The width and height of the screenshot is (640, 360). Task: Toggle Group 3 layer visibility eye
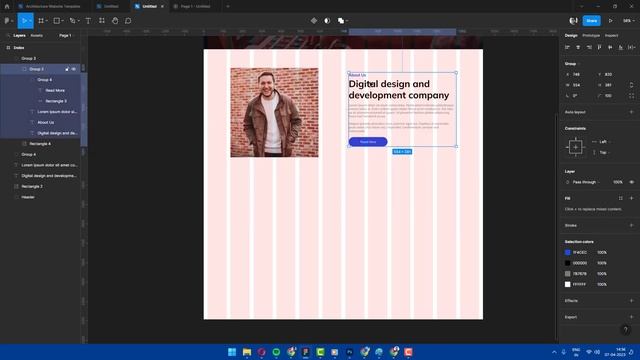[74, 69]
